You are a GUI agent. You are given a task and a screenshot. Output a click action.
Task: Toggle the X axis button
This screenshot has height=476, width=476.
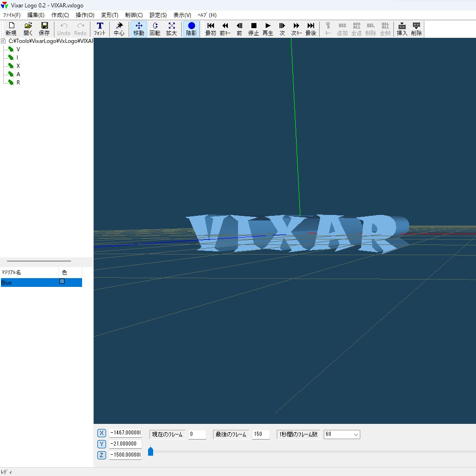point(101,433)
